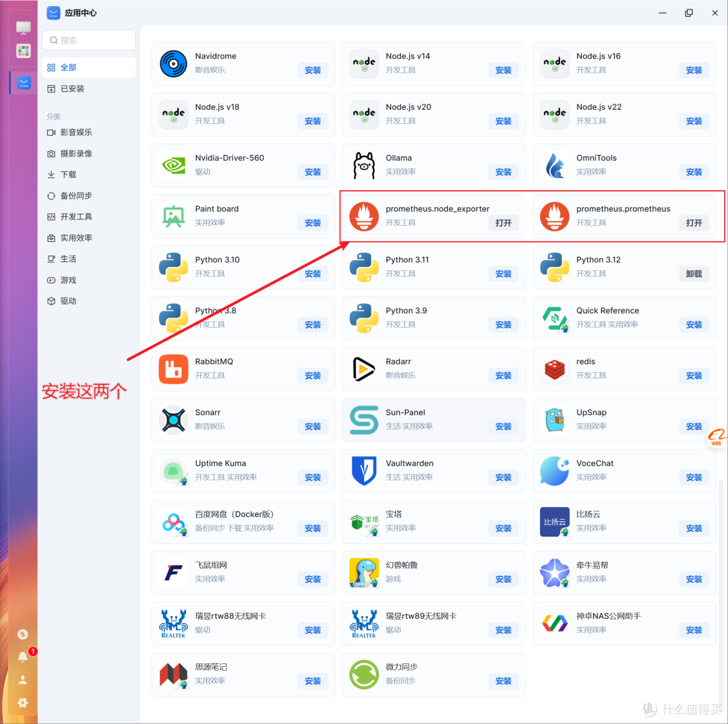Click the Nvidia-Driver-560 icon
The width and height of the screenshot is (728, 724).
pyautogui.click(x=173, y=165)
